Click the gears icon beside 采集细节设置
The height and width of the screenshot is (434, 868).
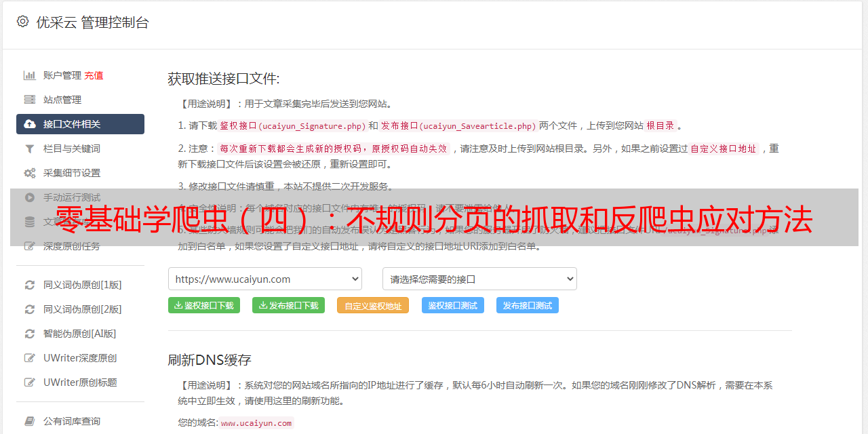[29, 173]
